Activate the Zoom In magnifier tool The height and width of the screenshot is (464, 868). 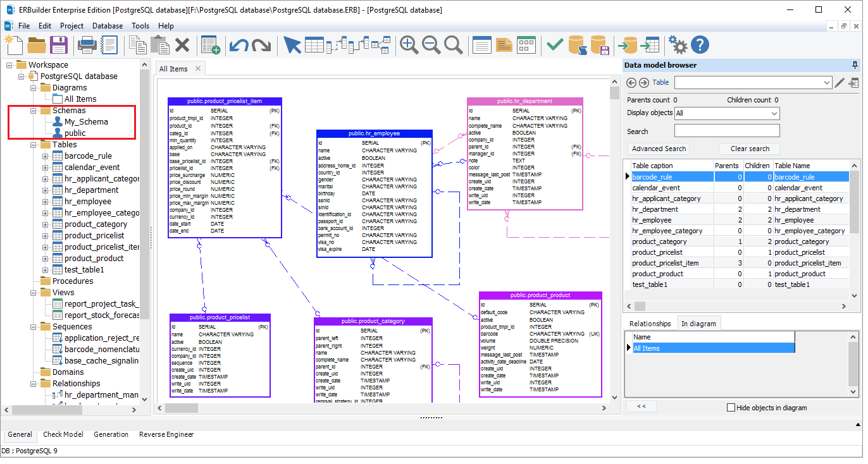click(x=409, y=45)
